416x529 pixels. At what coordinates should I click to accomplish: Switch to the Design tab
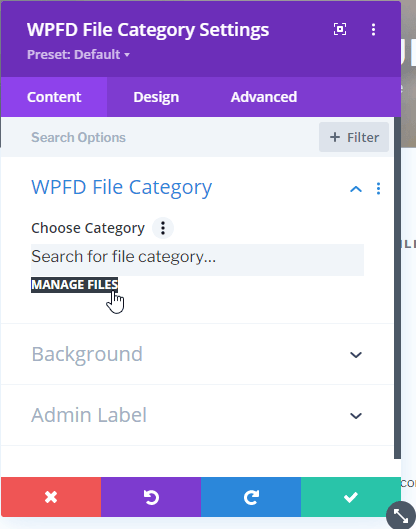156,97
